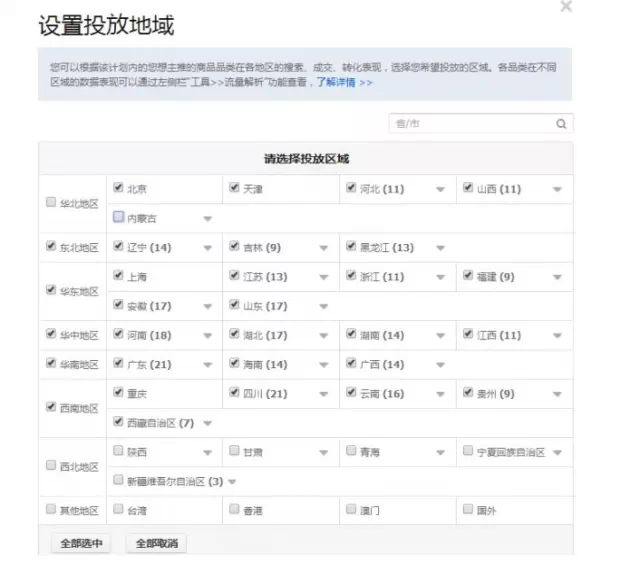Toggle the 华北地区 checkbox
The width and height of the screenshot is (640, 575).
coord(51,202)
